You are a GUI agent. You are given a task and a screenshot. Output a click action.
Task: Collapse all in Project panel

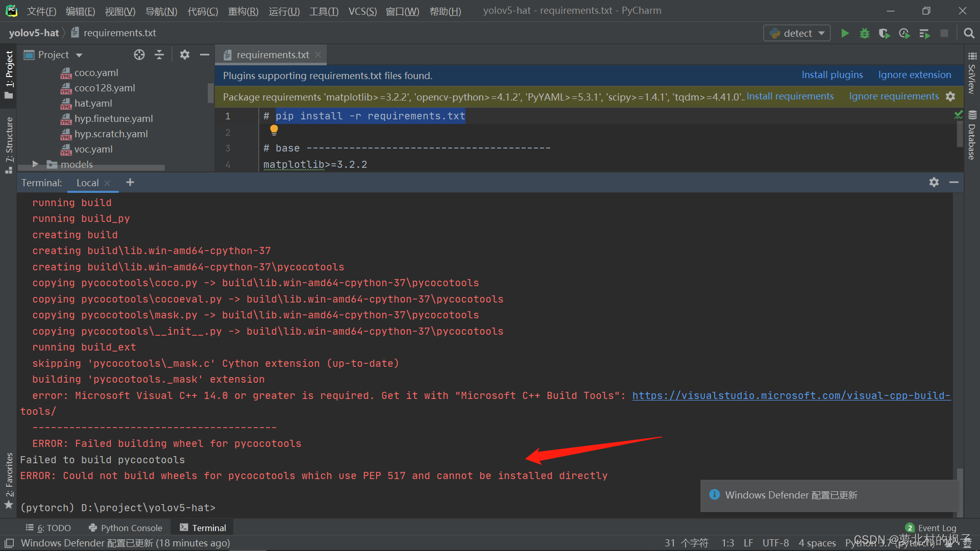(159, 55)
